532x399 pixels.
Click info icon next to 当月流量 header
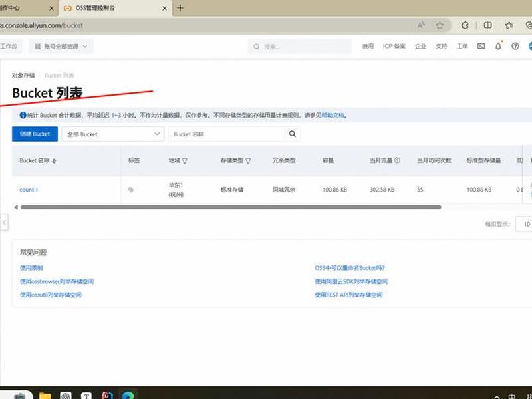pyautogui.click(x=397, y=160)
